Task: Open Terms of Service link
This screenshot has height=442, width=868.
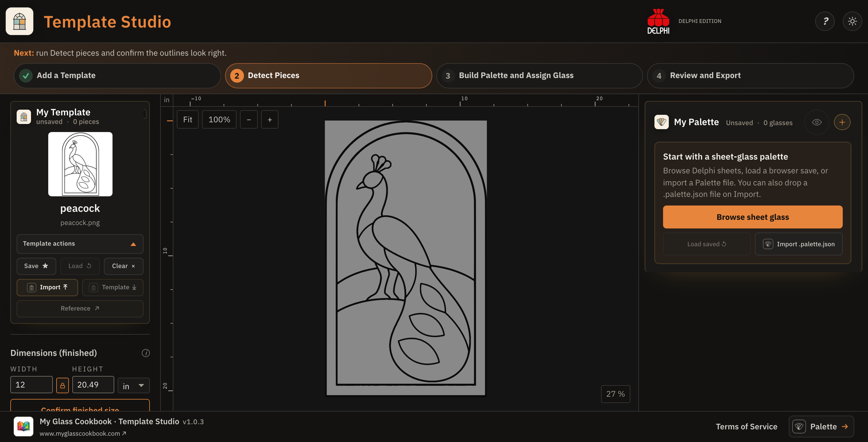Action: [746, 427]
